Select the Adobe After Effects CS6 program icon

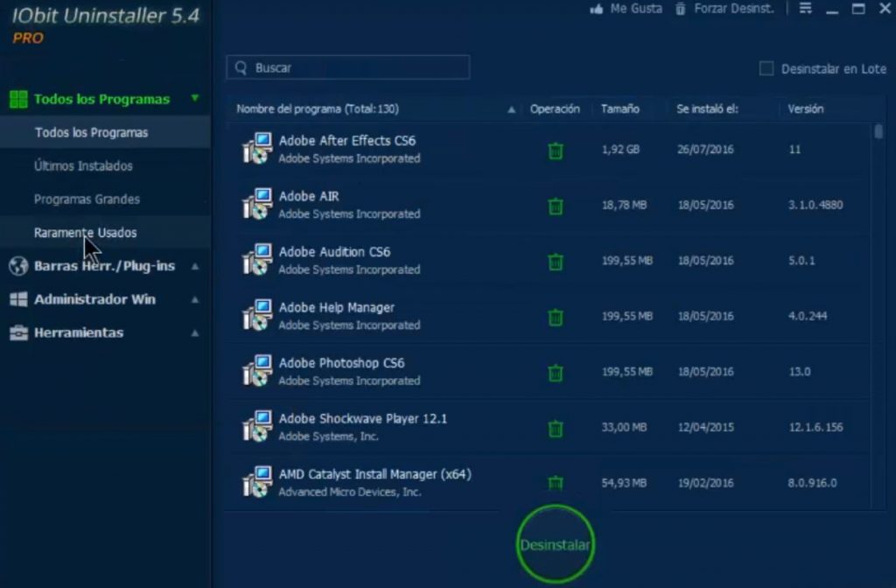257,149
